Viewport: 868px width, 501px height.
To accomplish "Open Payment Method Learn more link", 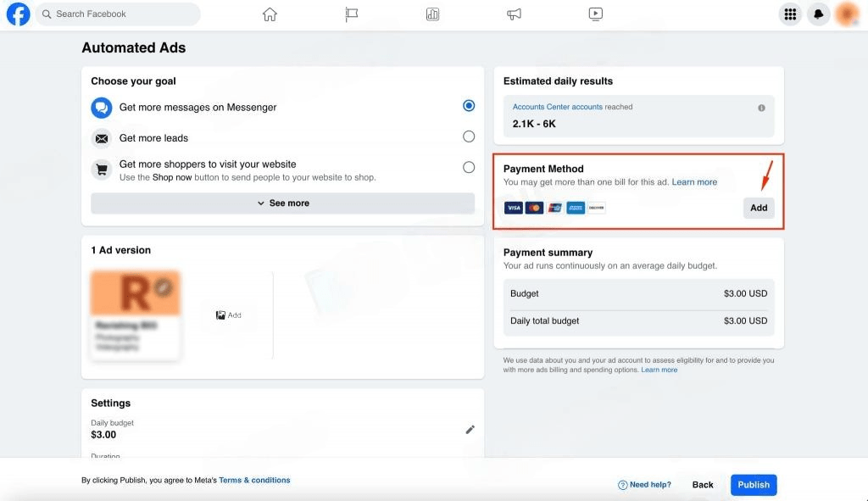I will [x=694, y=182].
